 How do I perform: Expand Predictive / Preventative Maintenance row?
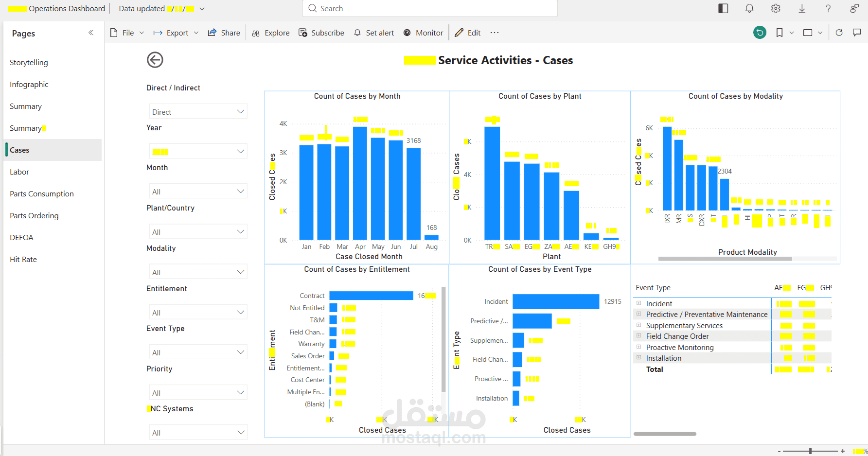coord(639,314)
